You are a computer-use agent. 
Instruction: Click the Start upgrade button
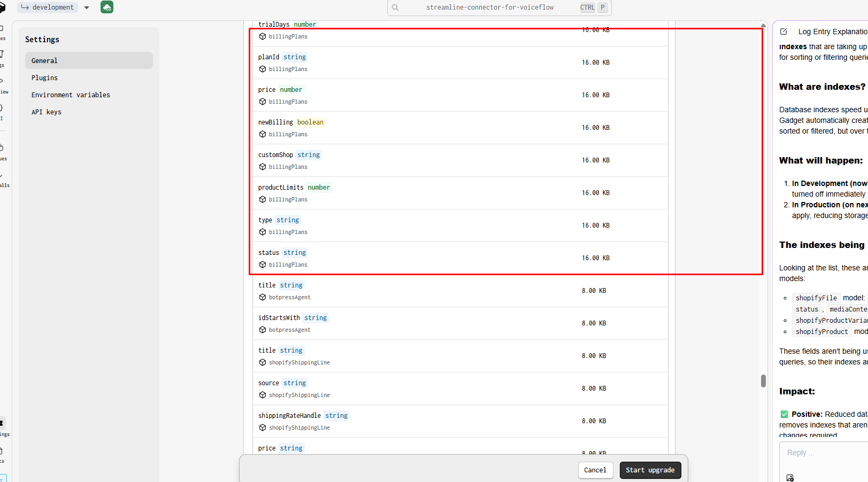(x=650, y=470)
